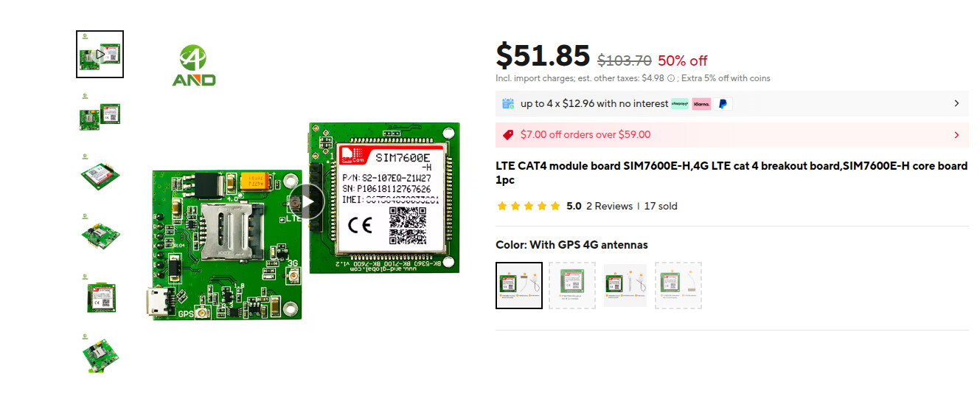
Task: Click the up to 4 x $12.96 offer
Action: (594, 104)
